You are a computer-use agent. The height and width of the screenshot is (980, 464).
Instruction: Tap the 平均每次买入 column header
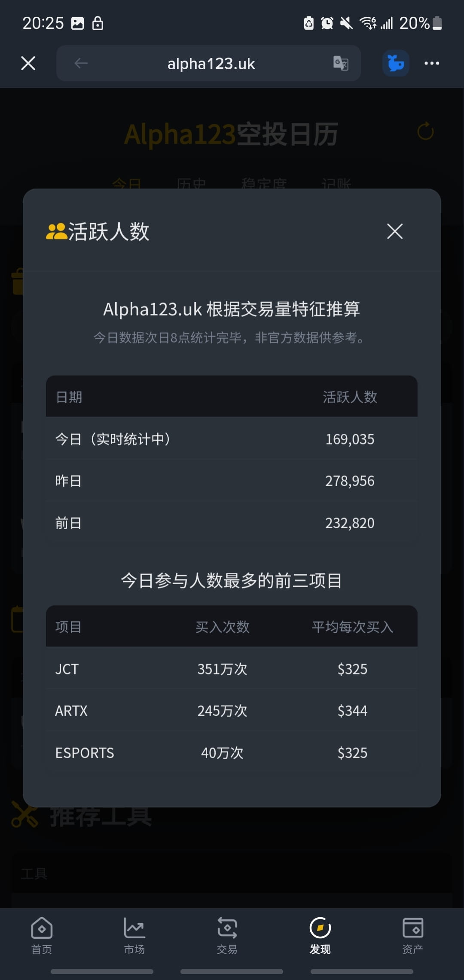point(352,627)
